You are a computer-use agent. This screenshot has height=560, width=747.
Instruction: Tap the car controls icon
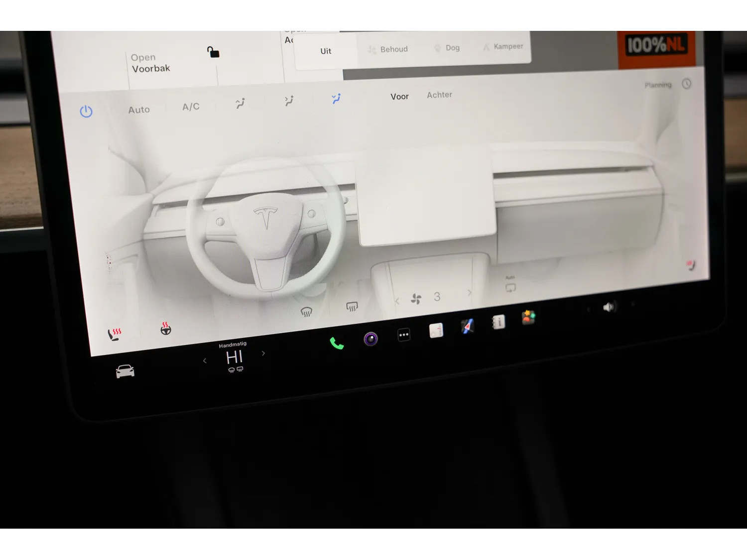tap(125, 371)
